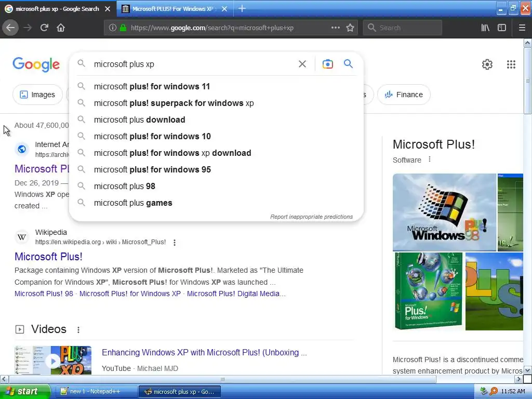Image resolution: width=532 pixels, height=399 pixels.
Task: Click the system tray clock 11:52 AM
Action: coord(513,391)
